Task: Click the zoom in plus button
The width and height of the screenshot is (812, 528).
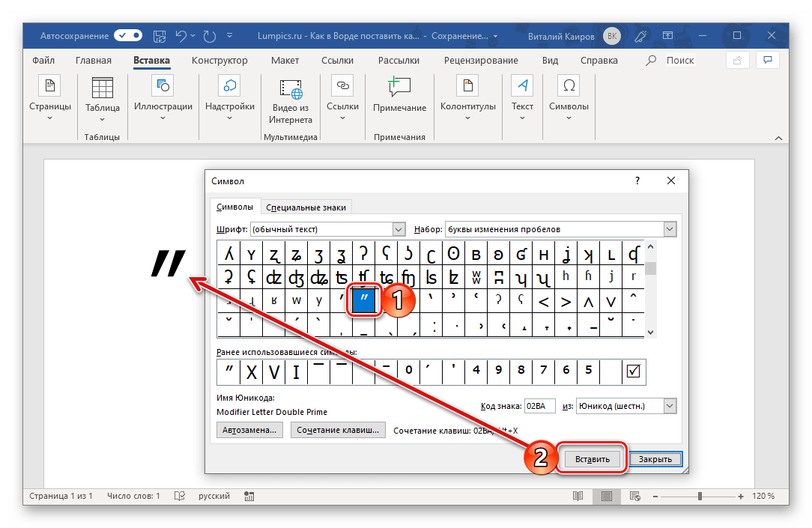Action: click(x=741, y=497)
